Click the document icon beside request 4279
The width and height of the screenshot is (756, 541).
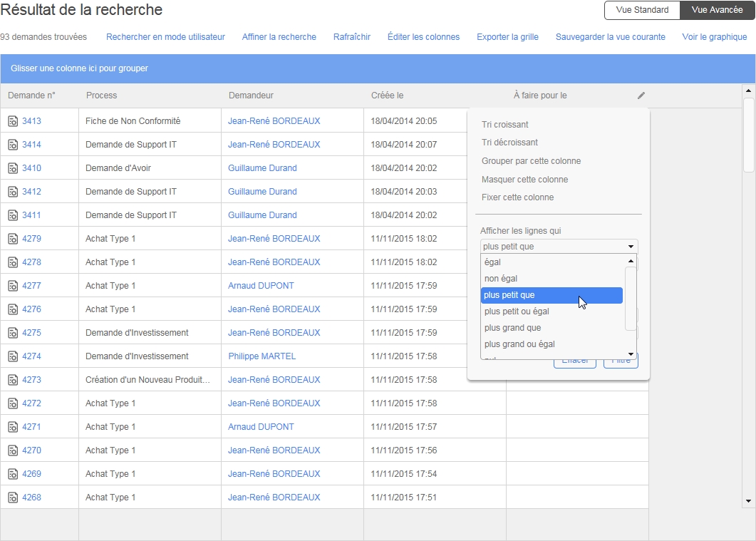tap(13, 239)
